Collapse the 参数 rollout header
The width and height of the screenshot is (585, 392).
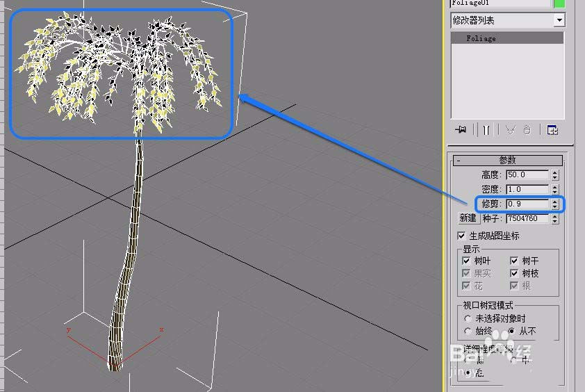(x=507, y=160)
